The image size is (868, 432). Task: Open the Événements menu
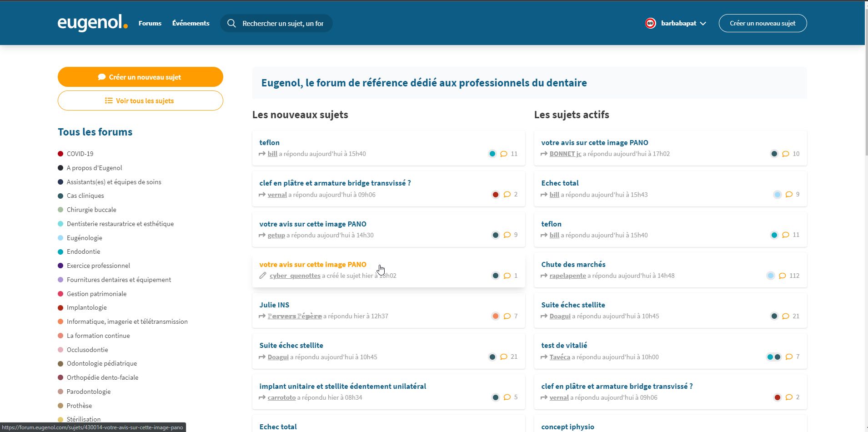click(191, 23)
